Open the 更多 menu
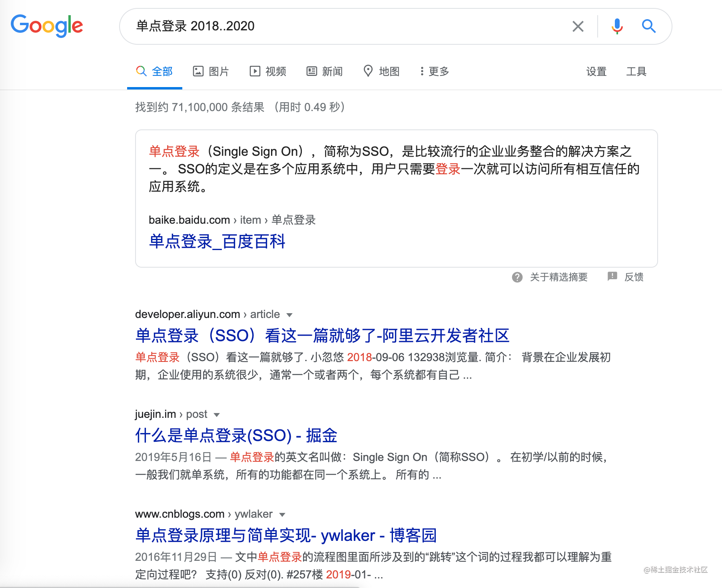Viewport: 722px width, 588px height. click(435, 72)
